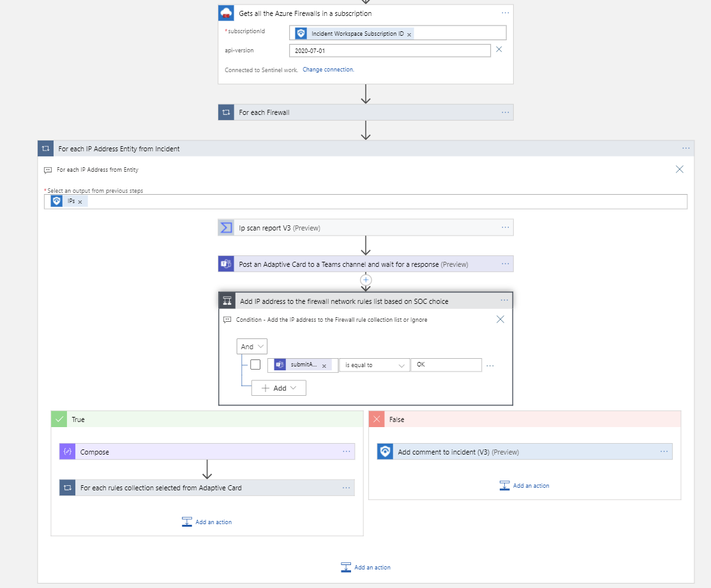This screenshot has width=711, height=588.
Task: Click the Sentinel icon on Add comment action
Action: (x=384, y=451)
